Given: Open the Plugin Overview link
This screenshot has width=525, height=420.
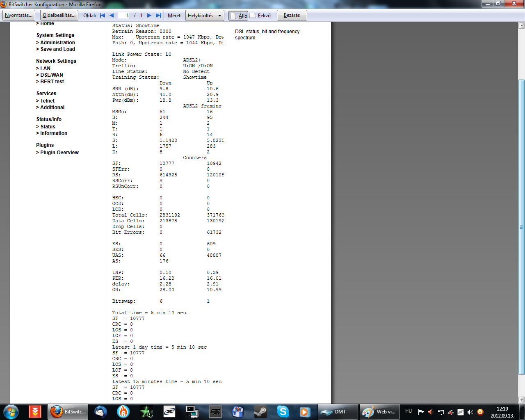Looking at the screenshot, I should tap(59, 153).
